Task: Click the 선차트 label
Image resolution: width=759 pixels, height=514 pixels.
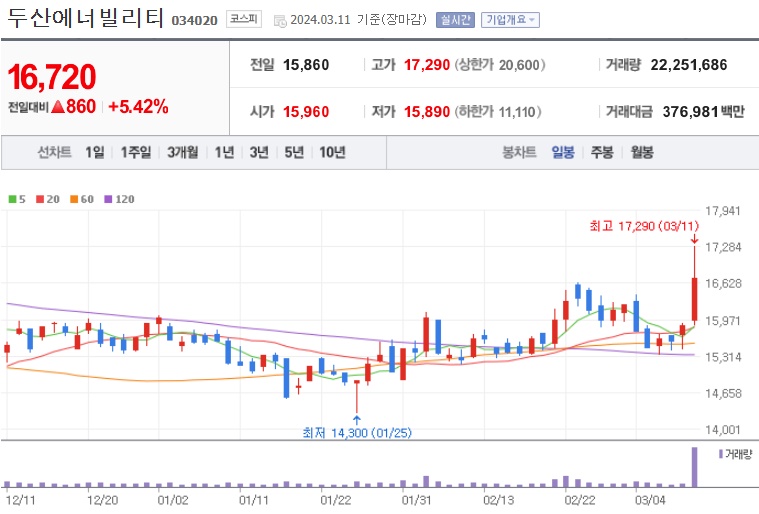Action: coord(54,152)
